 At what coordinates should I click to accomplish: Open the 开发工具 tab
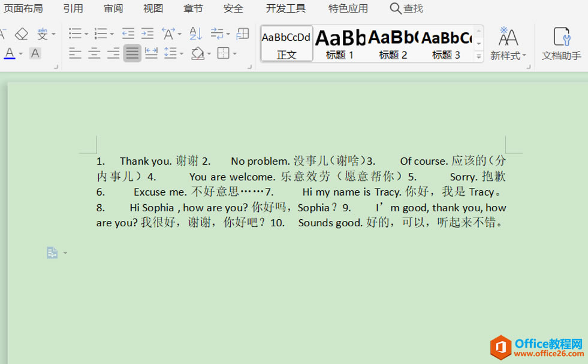[286, 8]
